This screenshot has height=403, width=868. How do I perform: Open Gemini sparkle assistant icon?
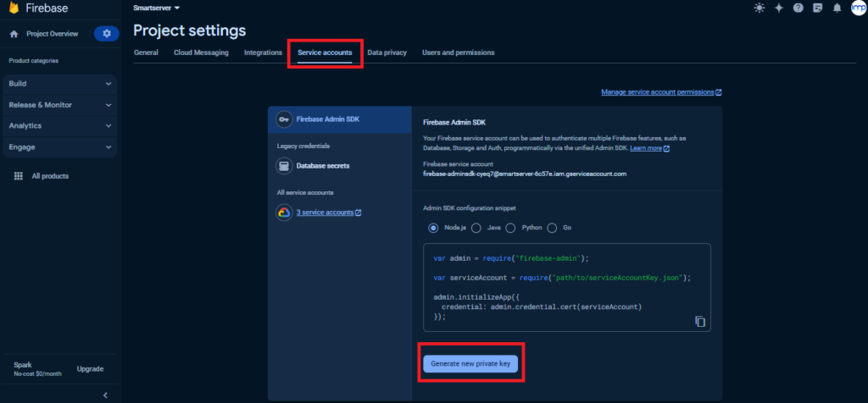pos(778,8)
